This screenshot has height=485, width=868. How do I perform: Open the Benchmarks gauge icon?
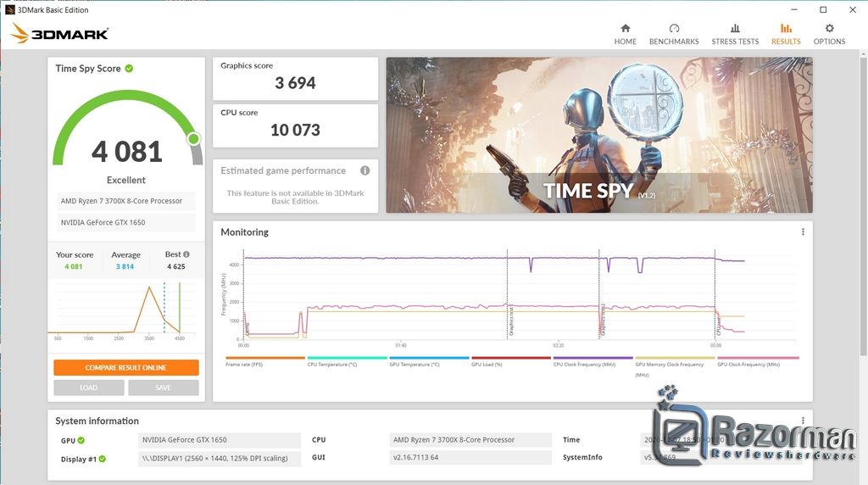(674, 28)
